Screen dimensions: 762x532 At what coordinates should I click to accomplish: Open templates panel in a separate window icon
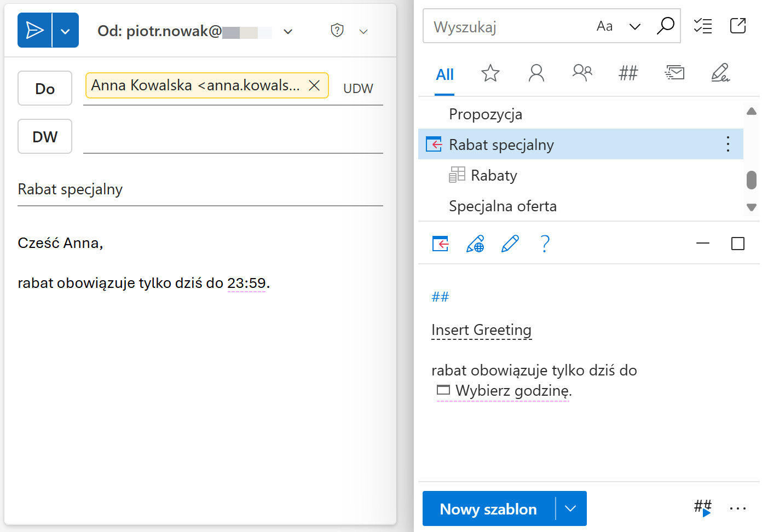click(738, 25)
